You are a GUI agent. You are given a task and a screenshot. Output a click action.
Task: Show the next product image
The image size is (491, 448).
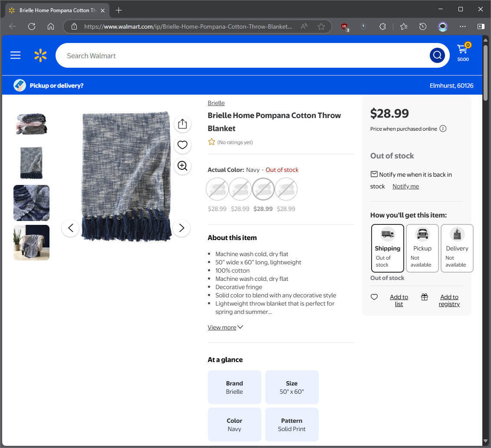[181, 228]
